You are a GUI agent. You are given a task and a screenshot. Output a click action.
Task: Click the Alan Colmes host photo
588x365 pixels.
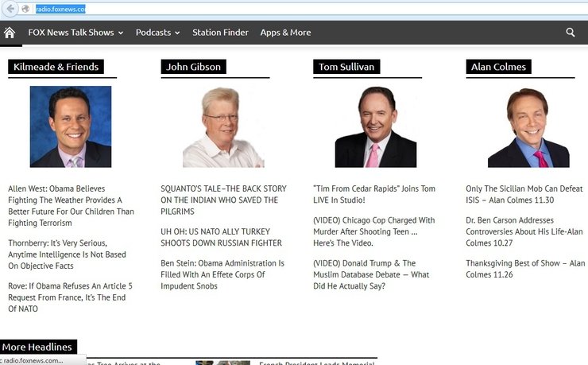coord(528,126)
